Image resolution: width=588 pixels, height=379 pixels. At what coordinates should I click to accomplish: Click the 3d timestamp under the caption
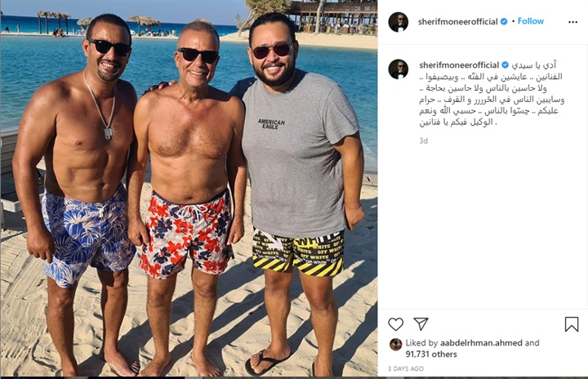coord(423,140)
